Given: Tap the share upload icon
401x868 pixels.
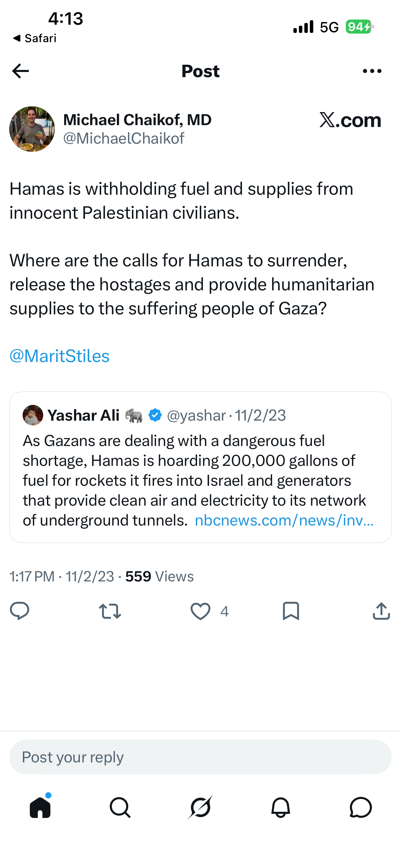Looking at the screenshot, I should pyautogui.click(x=381, y=611).
